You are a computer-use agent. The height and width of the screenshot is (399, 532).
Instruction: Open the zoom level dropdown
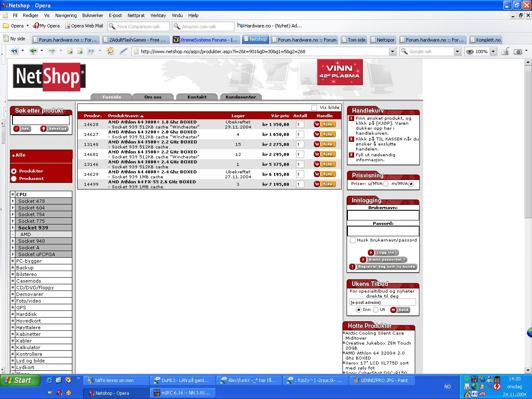point(493,52)
